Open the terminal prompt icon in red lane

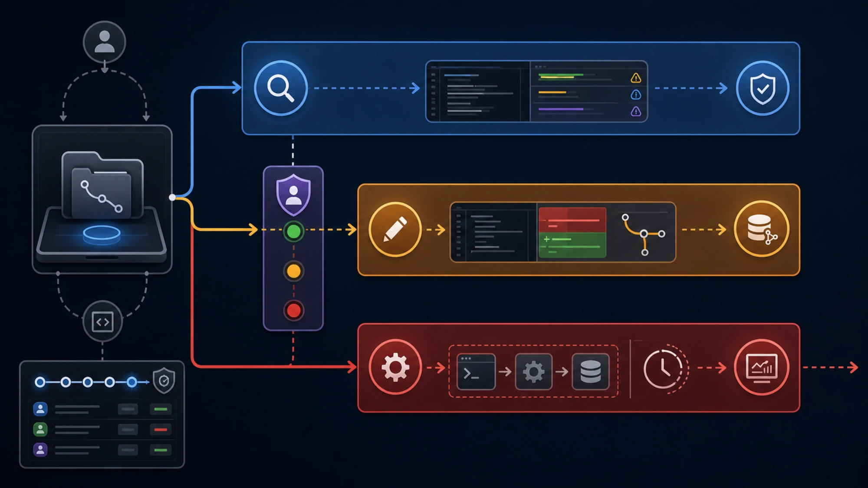point(476,372)
